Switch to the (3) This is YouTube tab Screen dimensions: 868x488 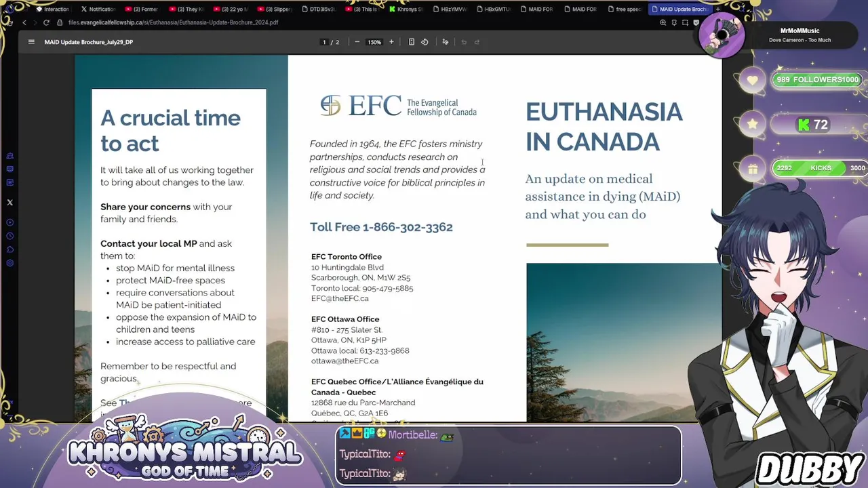(x=361, y=9)
